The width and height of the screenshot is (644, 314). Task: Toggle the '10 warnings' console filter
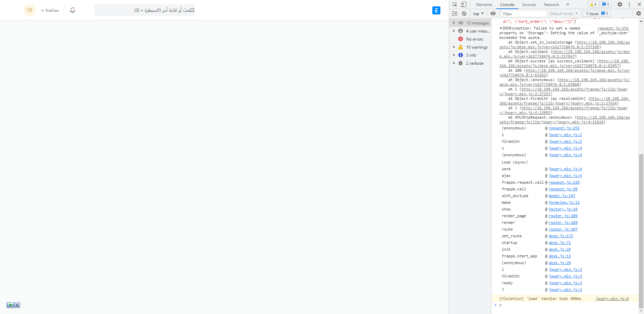coord(477,47)
